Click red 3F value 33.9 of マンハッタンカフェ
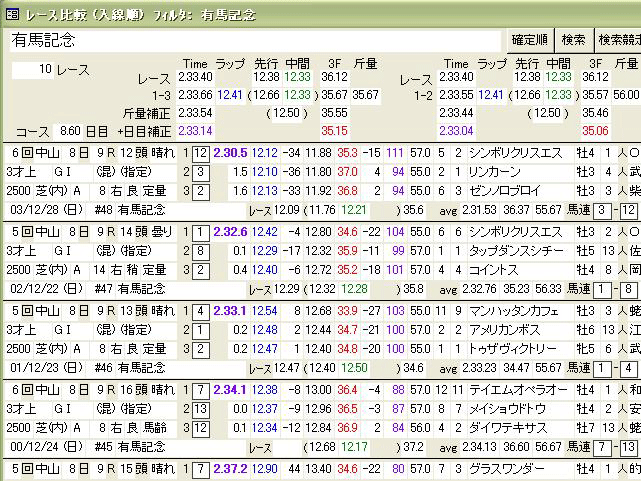 pyautogui.click(x=347, y=311)
